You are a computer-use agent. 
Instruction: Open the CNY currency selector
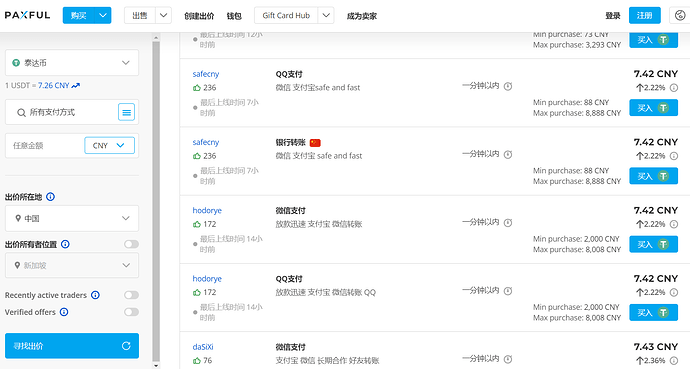110,146
